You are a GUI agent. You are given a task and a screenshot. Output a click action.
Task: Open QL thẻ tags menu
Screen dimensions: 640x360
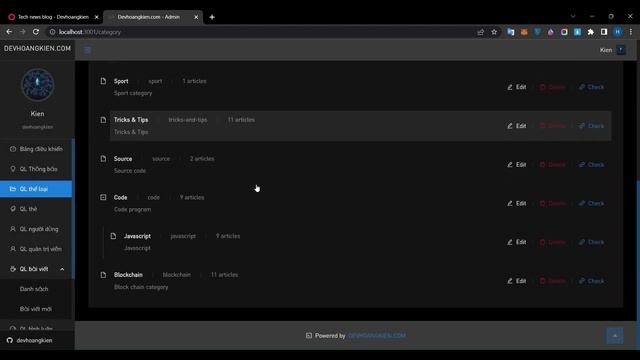(36, 209)
